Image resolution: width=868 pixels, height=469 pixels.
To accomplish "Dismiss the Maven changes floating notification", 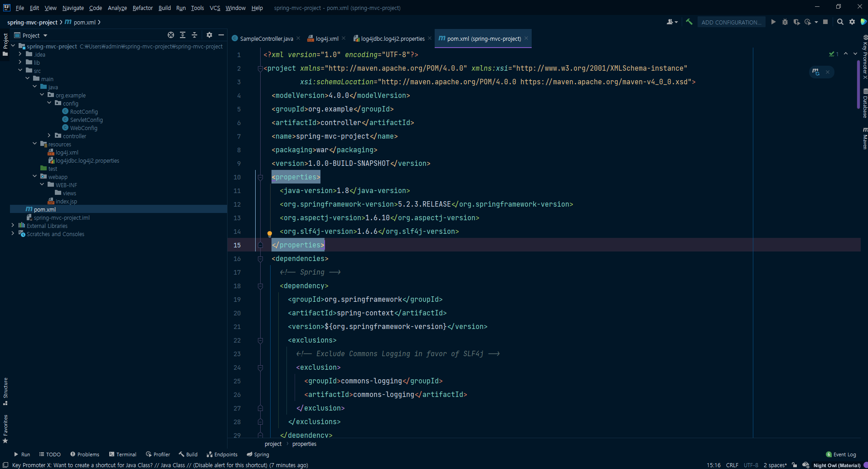I will tap(828, 72).
